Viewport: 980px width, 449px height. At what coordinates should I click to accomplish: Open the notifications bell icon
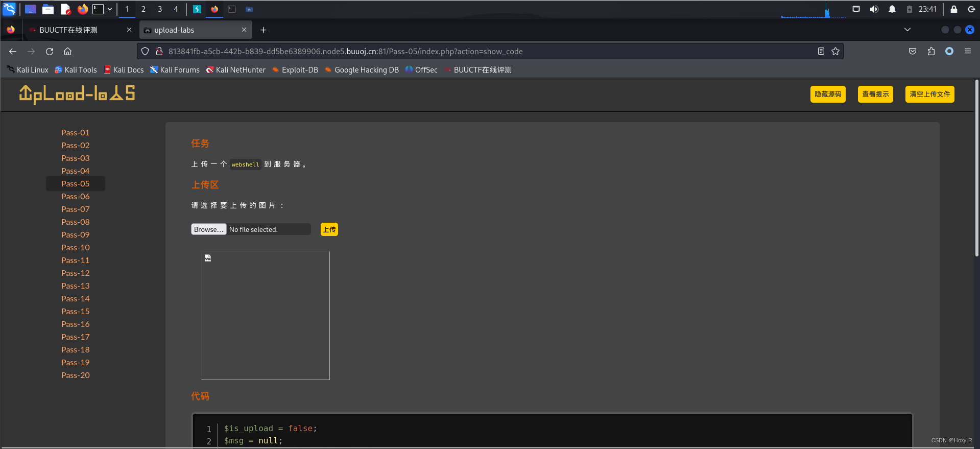click(x=892, y=9)
